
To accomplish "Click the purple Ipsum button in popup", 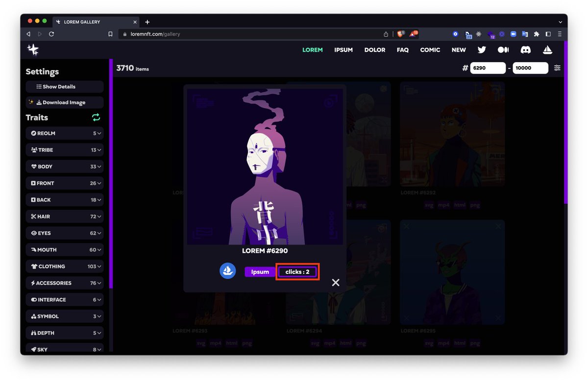I will pos(260,272).
